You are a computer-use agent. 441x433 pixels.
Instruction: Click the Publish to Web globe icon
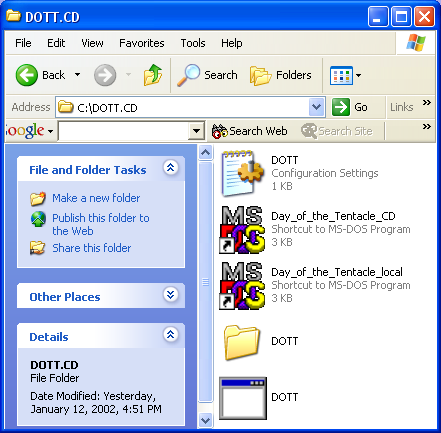click(x=38, y=219)
